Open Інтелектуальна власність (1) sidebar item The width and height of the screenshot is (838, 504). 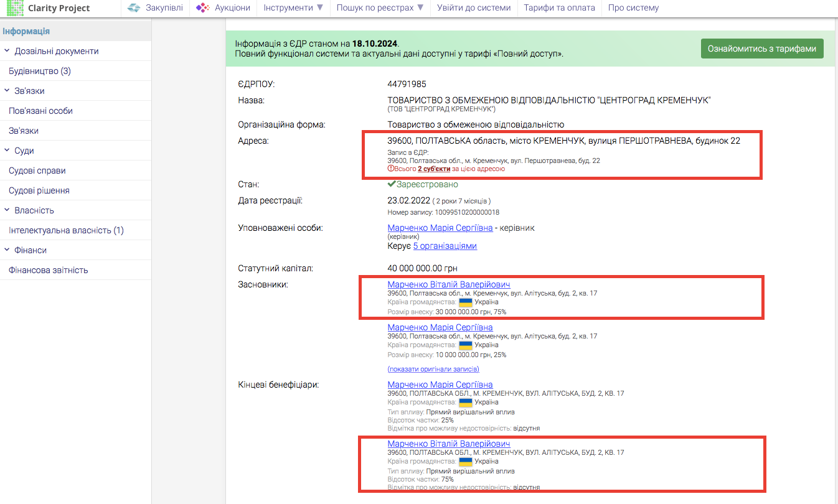66,230
